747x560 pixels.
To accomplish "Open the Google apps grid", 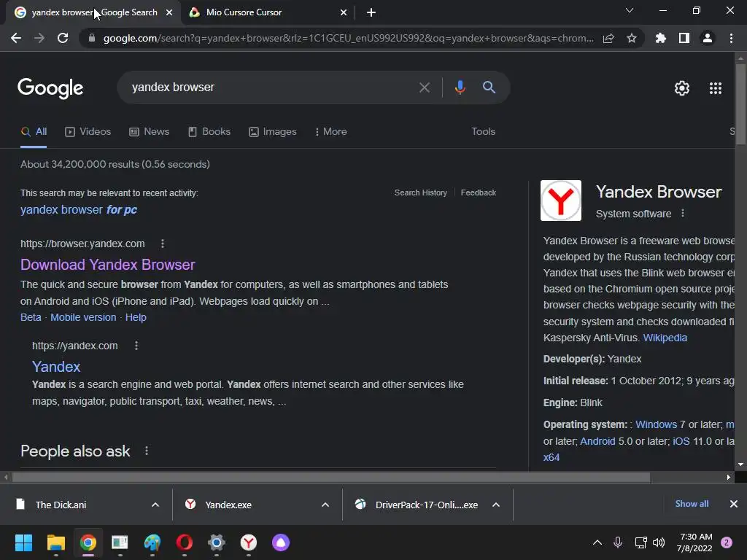I will pyautogui.click(x=715, y=88).
